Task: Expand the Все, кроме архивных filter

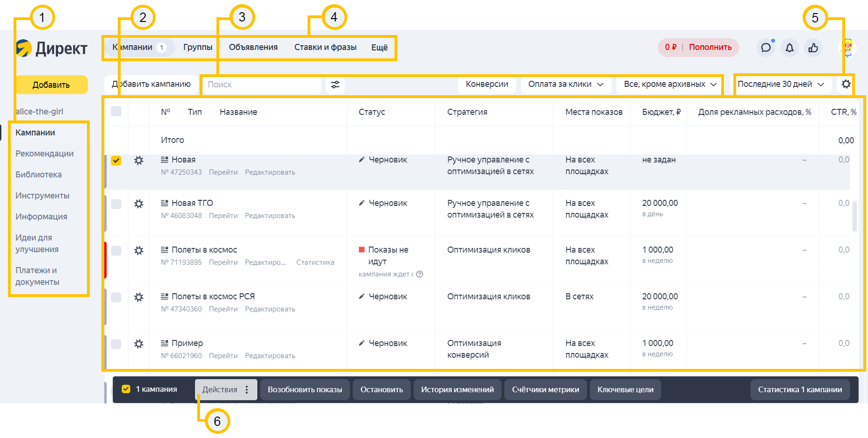Action: pyautogui.click(x=670, y=84)
